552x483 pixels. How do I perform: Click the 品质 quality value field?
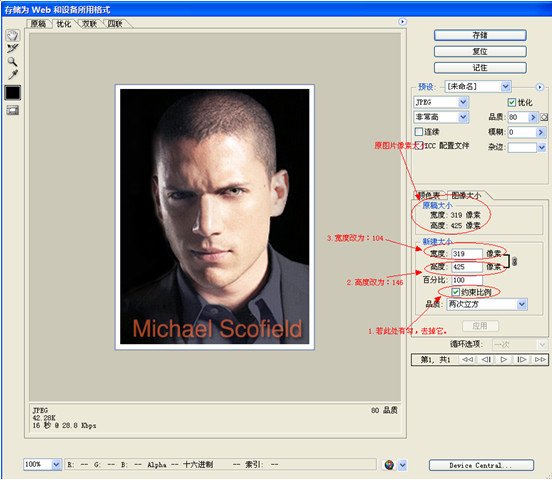[518, 117]
